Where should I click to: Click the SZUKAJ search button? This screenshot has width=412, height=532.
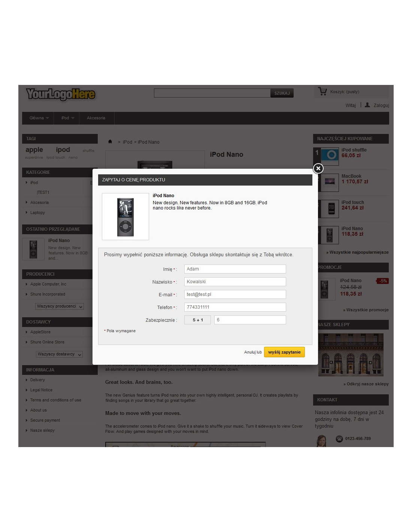point(282,93)
